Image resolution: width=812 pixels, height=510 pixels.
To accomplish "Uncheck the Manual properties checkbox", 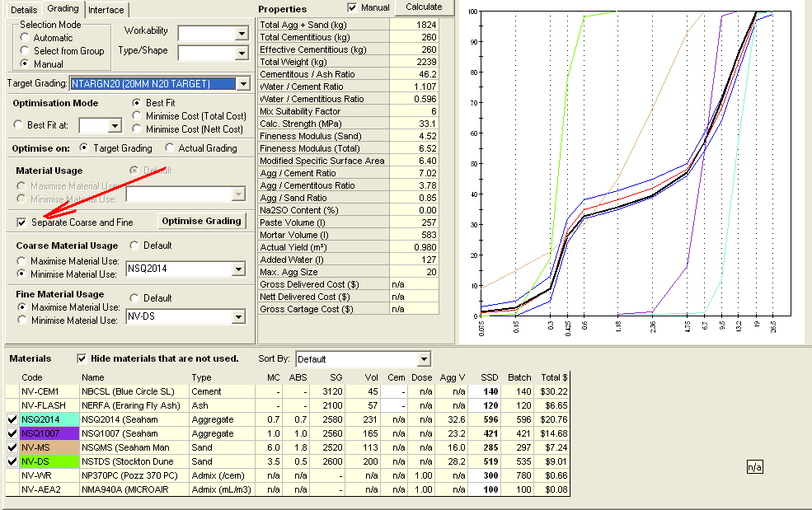I will coord(353,8).
